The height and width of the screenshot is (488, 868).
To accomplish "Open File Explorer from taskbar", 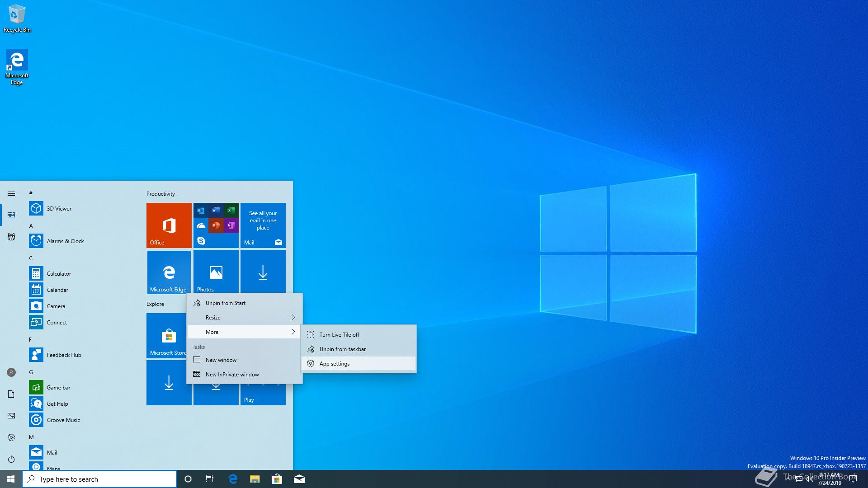I will pos(255,479).
